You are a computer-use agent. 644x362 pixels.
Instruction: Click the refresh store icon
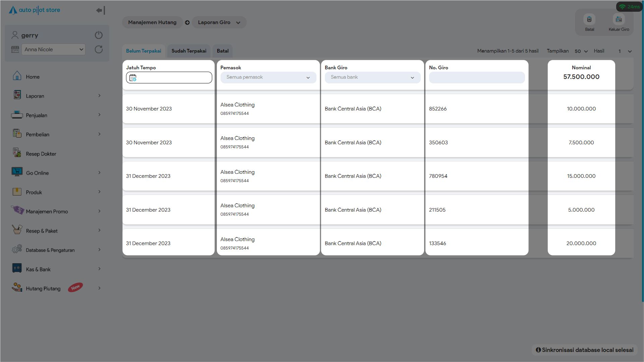click(x=99, y=50)
